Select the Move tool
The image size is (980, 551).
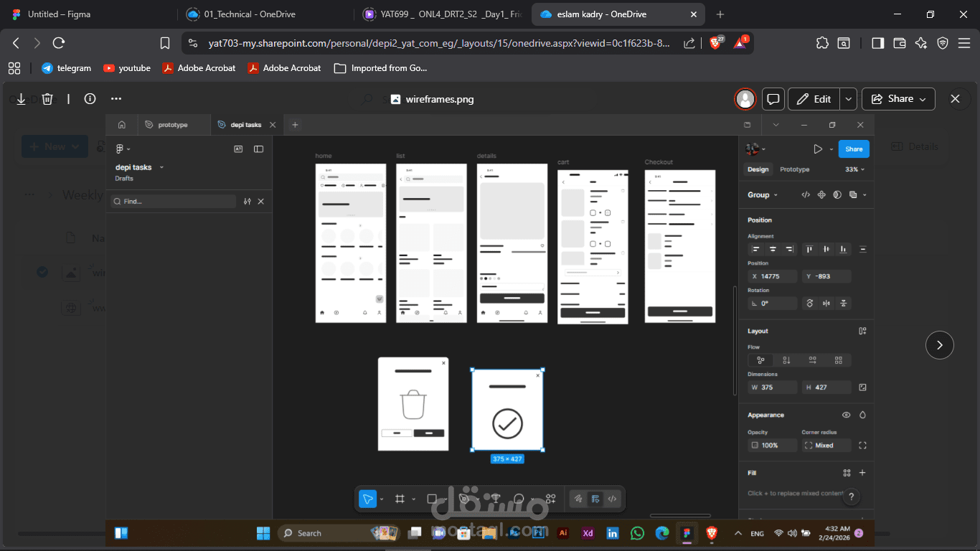click(367, 499)
